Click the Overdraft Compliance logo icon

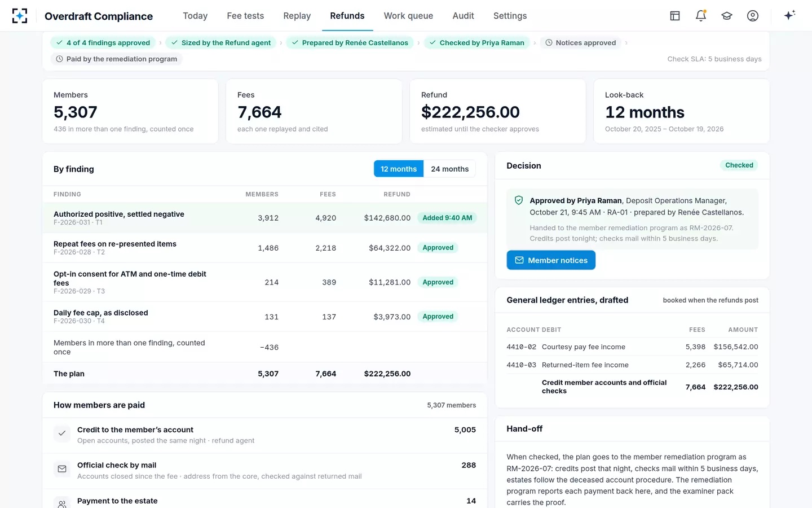tap(20, 16)
